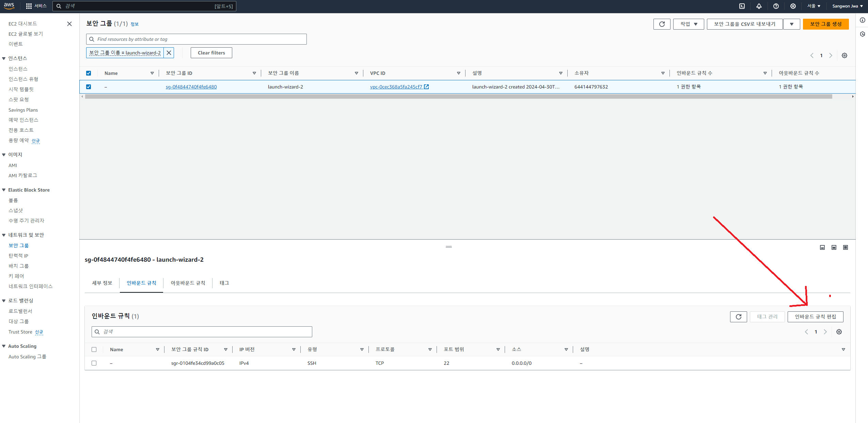Viewport: 868px width, 423px height.
Task: Collapse the Elastic Block Store section
Action: click(x=4, y=190)
